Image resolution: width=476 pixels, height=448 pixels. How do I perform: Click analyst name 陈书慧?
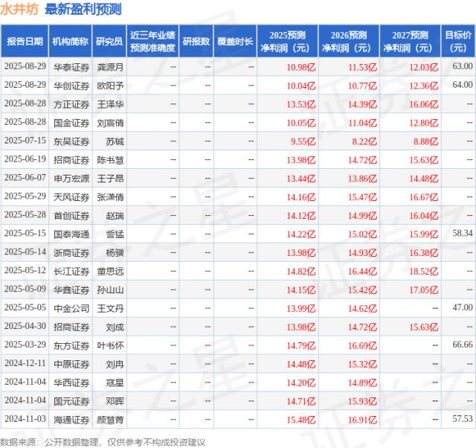point(110,160)
